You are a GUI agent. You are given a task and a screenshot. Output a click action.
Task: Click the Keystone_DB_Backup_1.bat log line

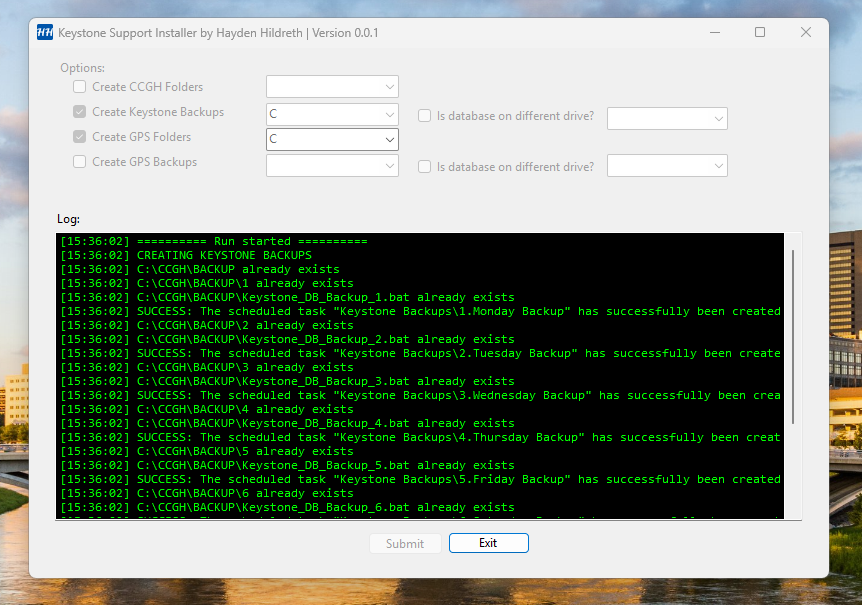[288, 297]
